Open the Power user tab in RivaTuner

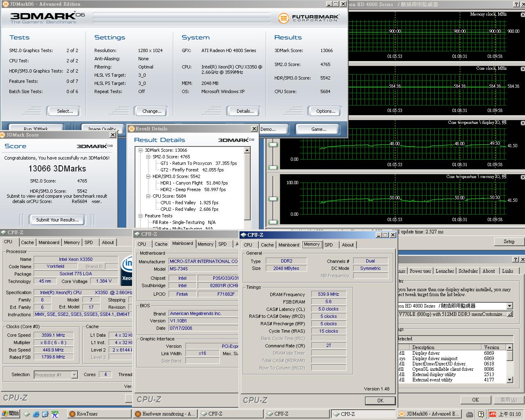pos(420,271)
